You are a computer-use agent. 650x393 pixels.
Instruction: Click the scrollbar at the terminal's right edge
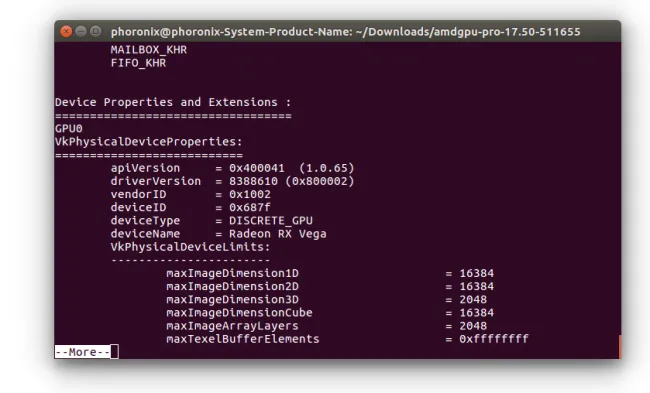[x=619, y=347]
